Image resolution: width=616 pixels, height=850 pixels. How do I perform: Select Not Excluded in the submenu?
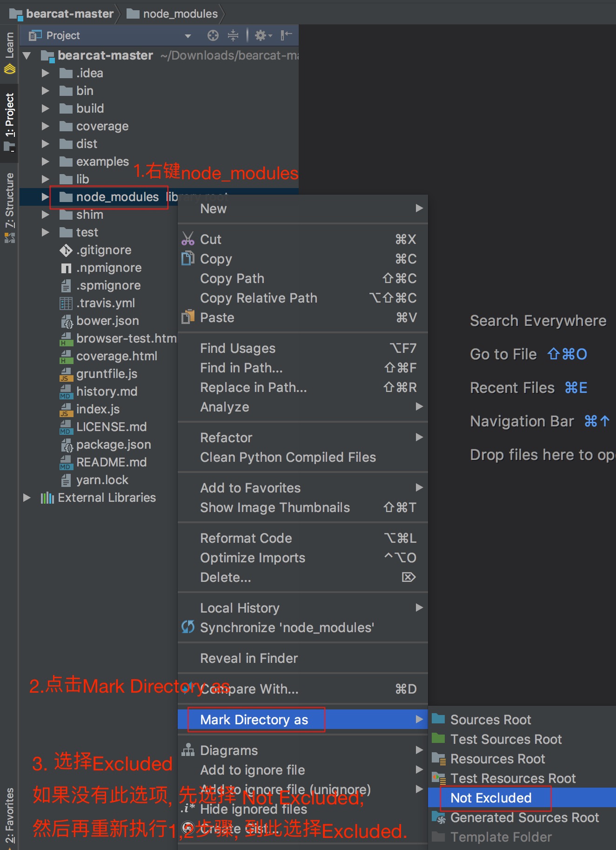tap(491, 797)
